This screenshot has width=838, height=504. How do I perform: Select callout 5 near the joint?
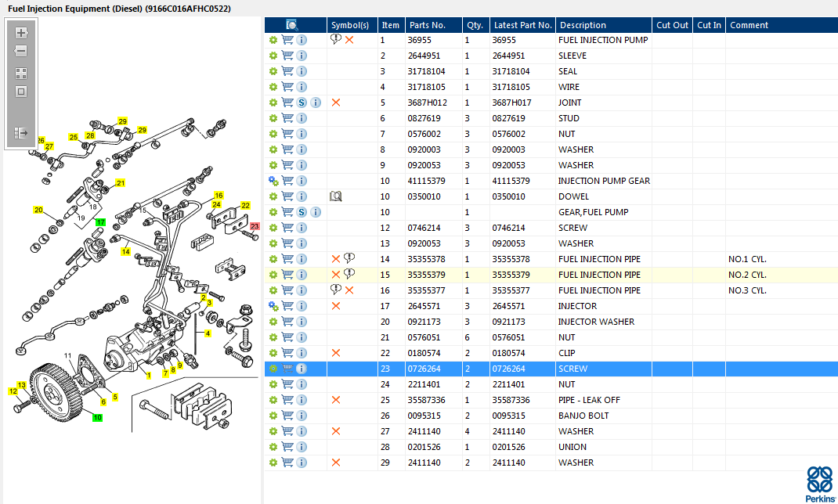point(115,397)
